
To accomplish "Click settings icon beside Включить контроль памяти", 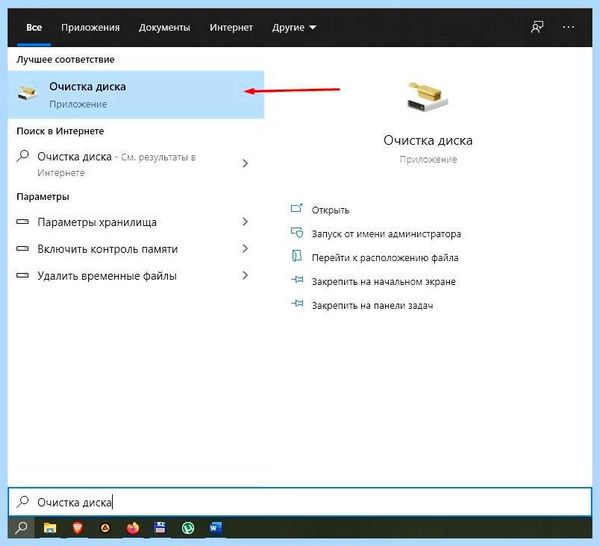I will pyautogui.click(x=23, y=249).
